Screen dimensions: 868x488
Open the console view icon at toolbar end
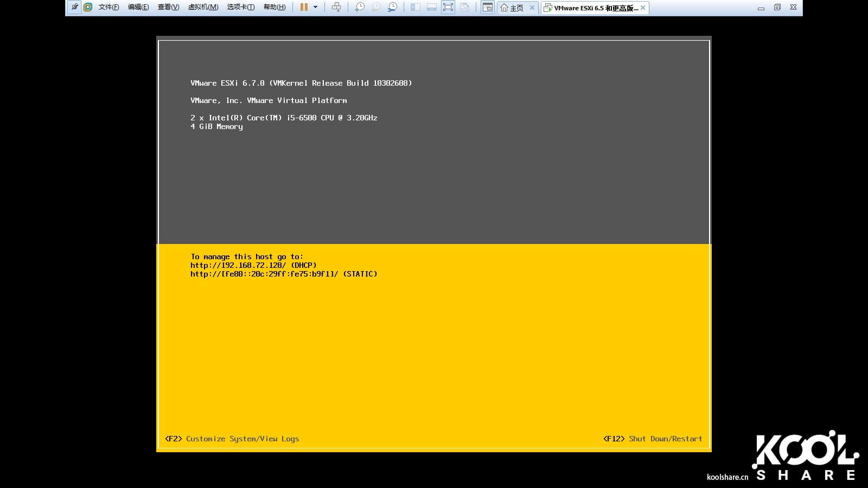click(x=487, y=7)
